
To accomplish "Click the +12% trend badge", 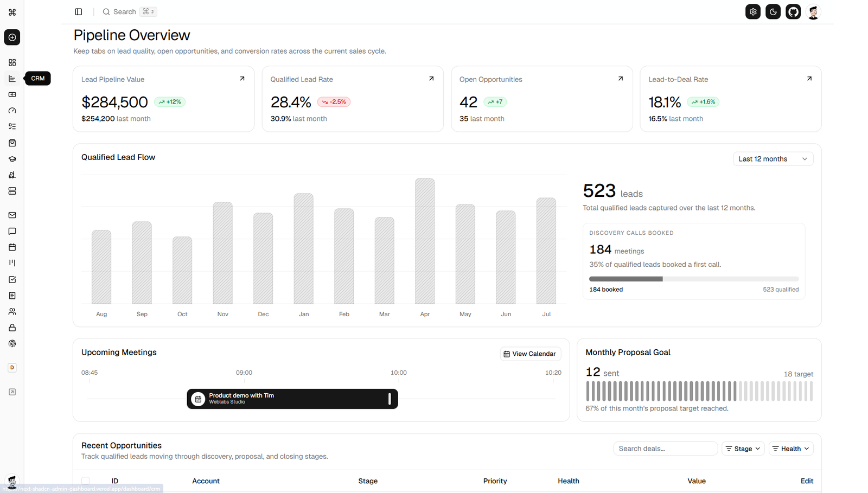I will [170, 102].
